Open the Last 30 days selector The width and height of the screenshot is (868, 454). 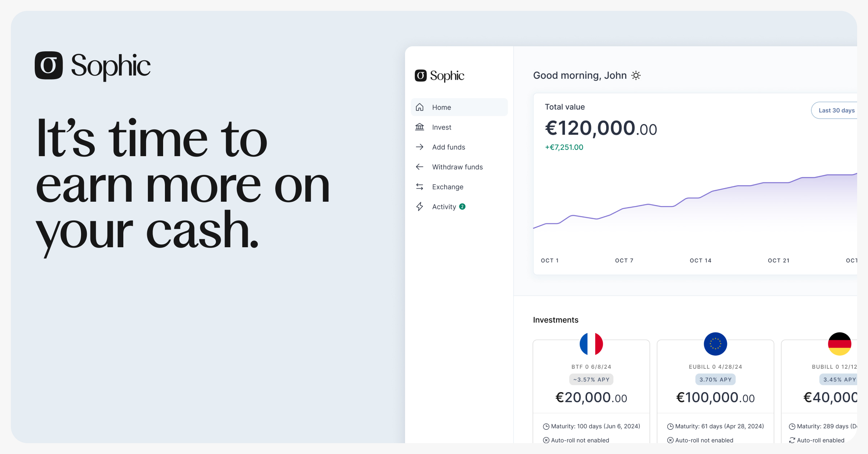point(837,110)
